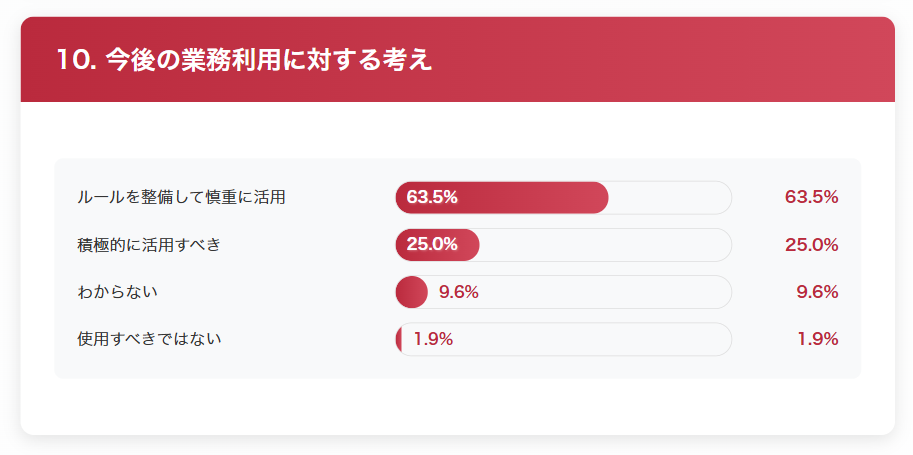Screen dimensions: 913x455
Task: Click the thin 1.9% bar fill
Action: (399, 339)
